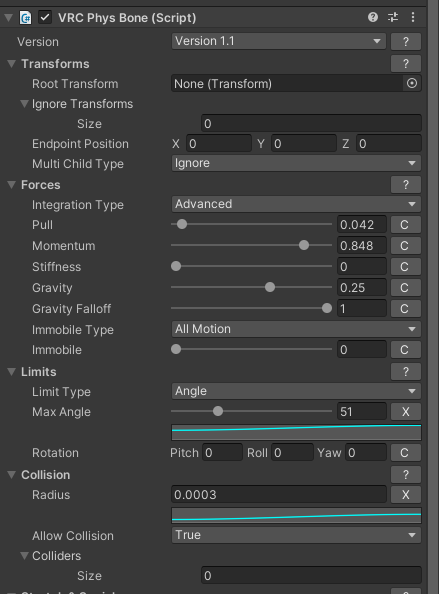Click the Gravity Falloff value field
The image size is (439, 594).
point(362,309)
